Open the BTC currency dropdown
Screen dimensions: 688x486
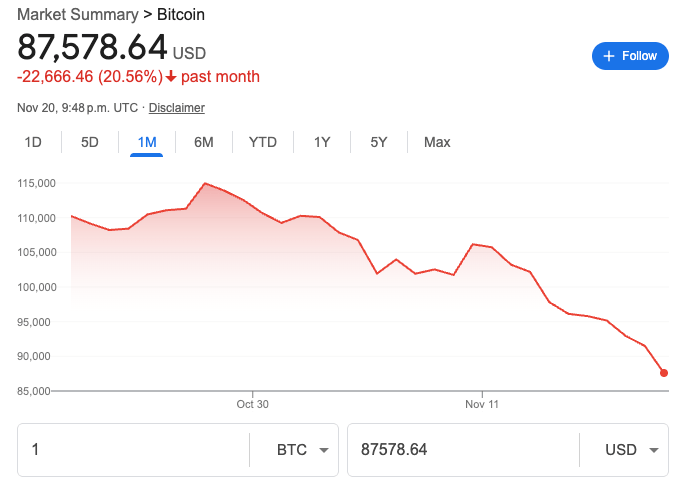(x=302, y=450)
